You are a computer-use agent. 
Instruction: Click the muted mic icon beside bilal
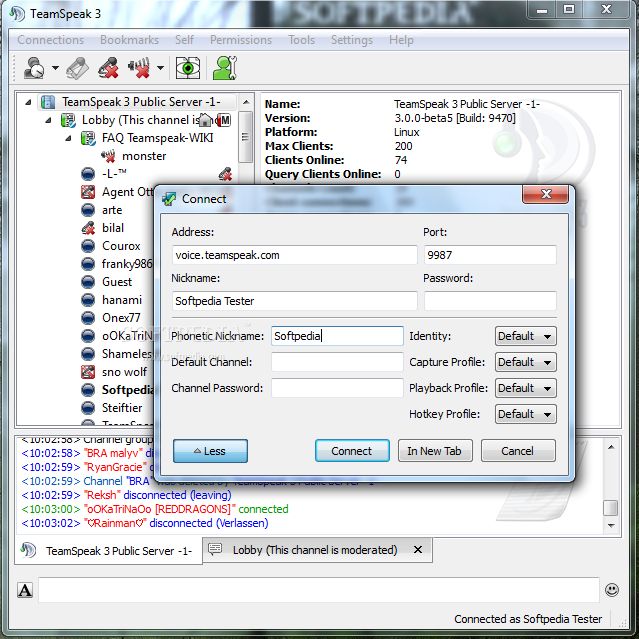88,228
